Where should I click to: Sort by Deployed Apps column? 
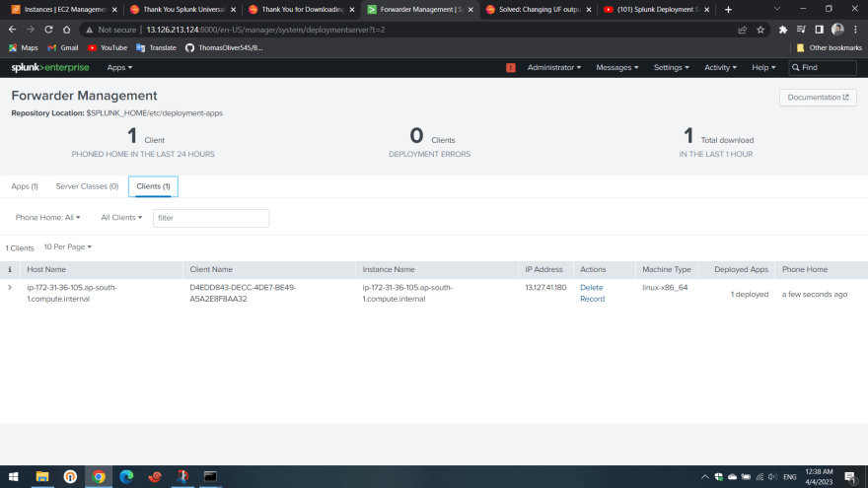(741, 269)
